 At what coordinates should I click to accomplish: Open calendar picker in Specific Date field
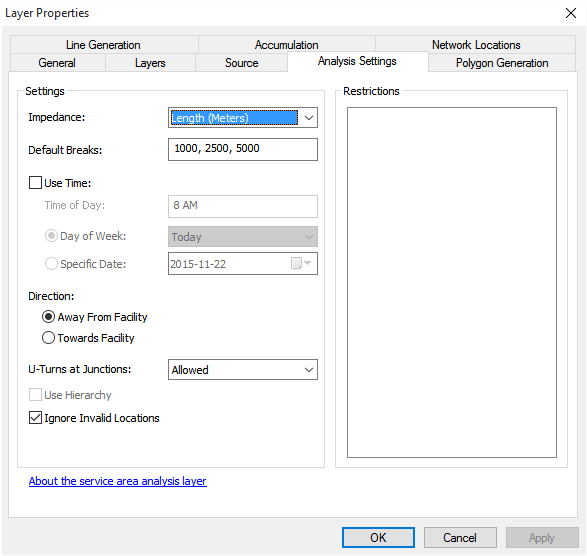coord(301,263)
